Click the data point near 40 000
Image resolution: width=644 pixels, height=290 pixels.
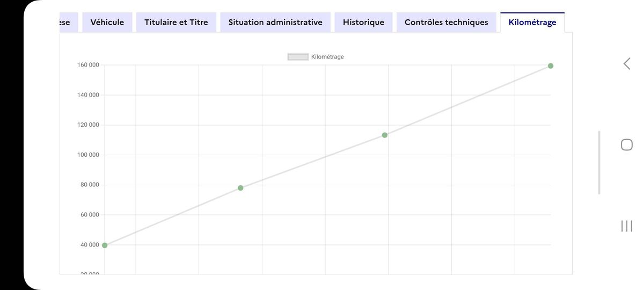[x=105, y=245]
